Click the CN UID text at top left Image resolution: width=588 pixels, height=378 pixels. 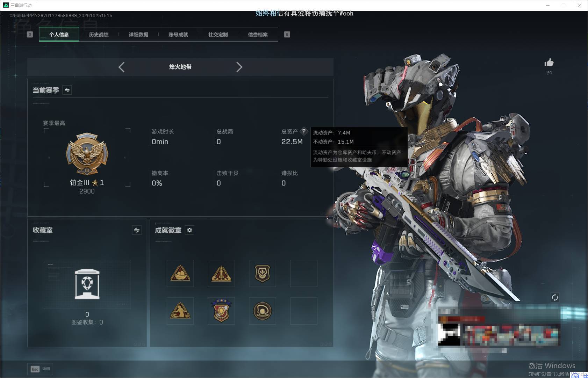[61, 15]
